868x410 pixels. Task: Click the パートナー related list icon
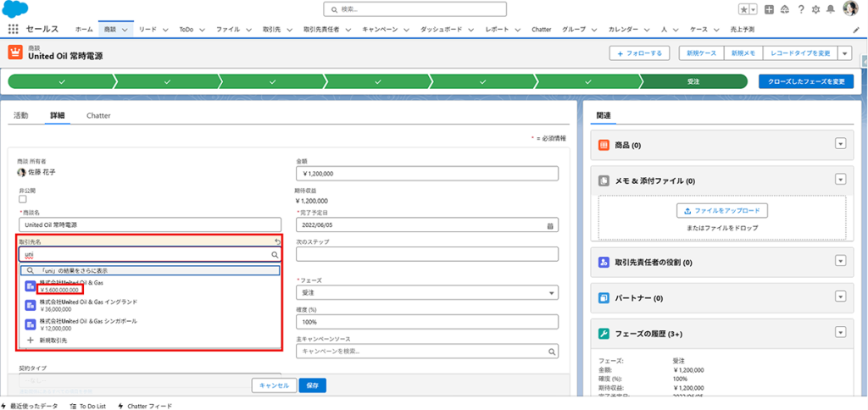click(x=604, y=298)
